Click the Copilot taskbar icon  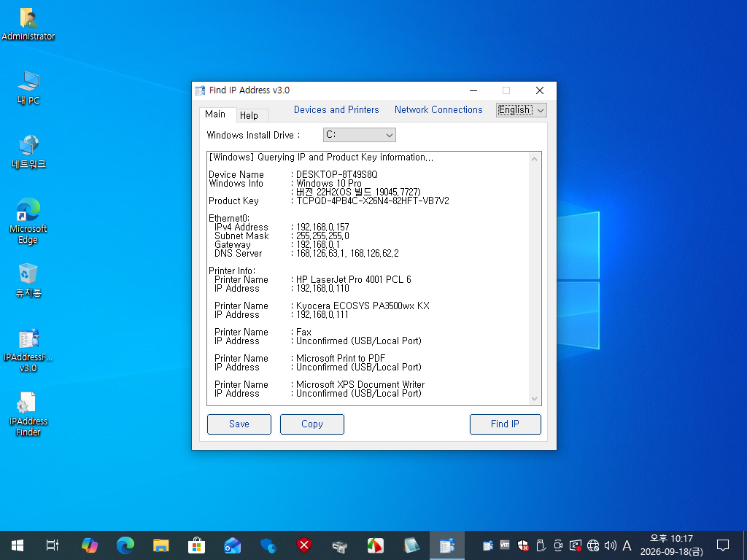[90, 545]
